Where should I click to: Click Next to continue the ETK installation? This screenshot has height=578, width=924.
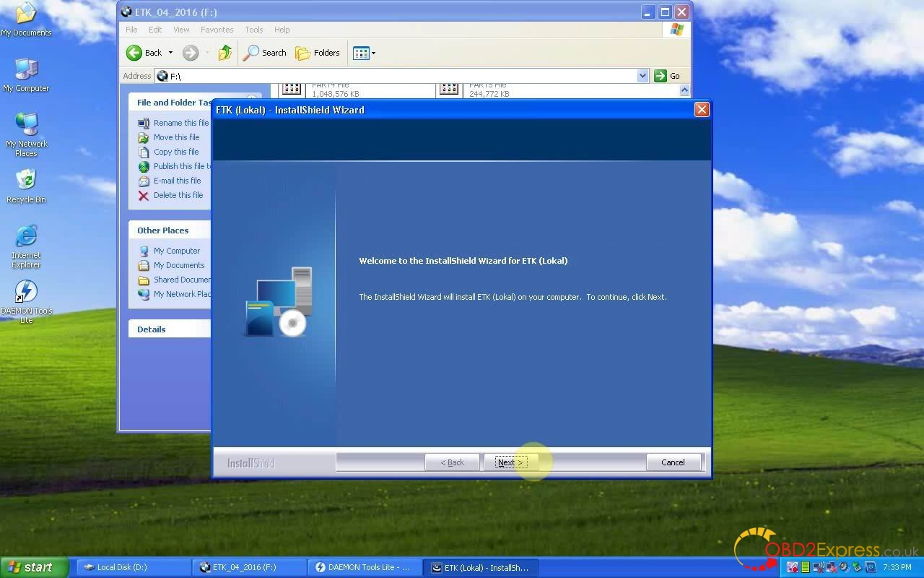[510, 462]
